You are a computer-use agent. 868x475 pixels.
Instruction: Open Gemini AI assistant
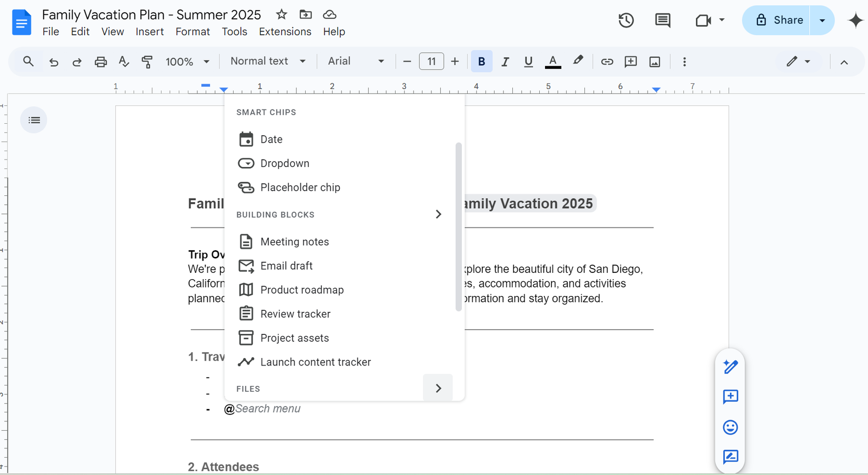[x=855, y=21]
